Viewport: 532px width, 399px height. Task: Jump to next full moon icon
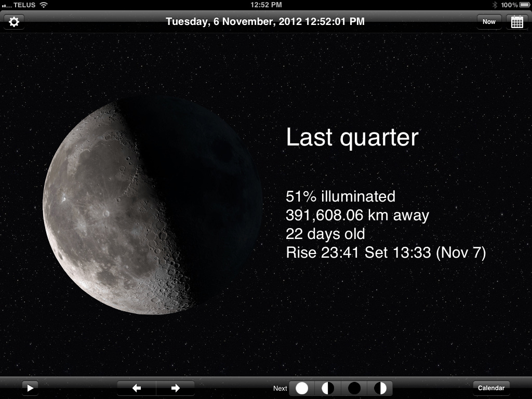(x=302, y=388)
